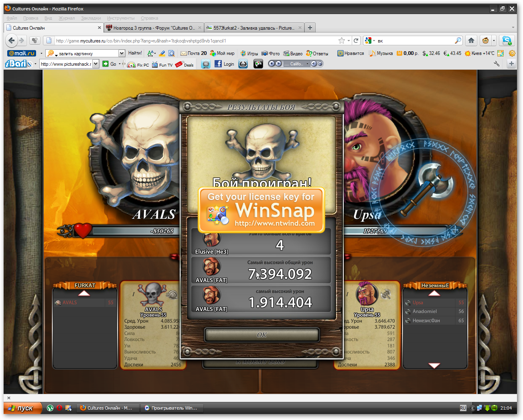Screen dimensions: 523x420
Task: Click the highlighter pencil icon
Action: tap(162, 53)
